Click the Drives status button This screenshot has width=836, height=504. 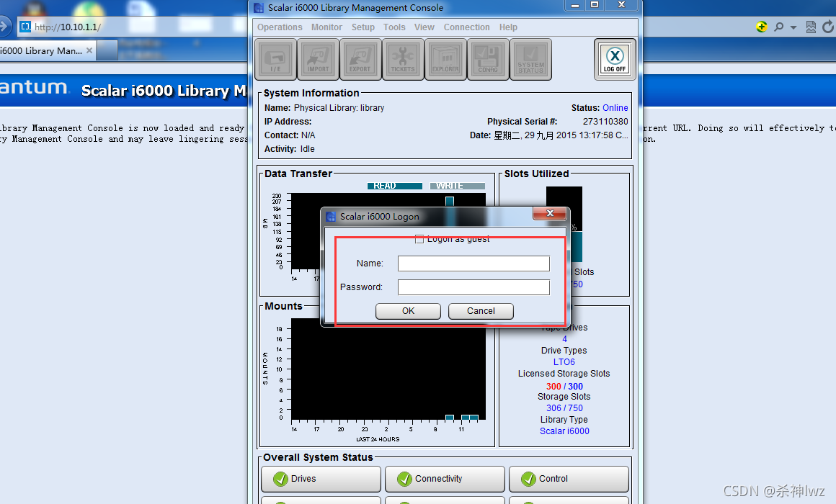click(x=321, y=479)
